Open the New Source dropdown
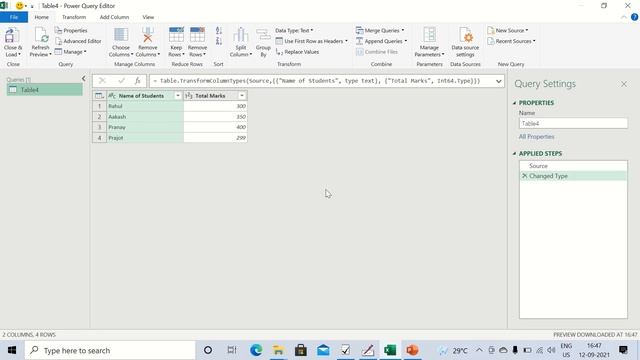This screenshot has height=360, width=640. [508, 31]
